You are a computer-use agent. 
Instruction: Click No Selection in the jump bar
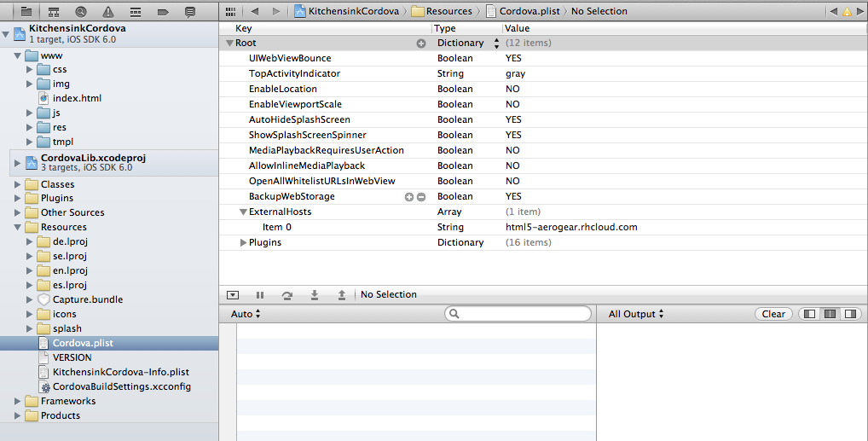[x=599, y=11]
